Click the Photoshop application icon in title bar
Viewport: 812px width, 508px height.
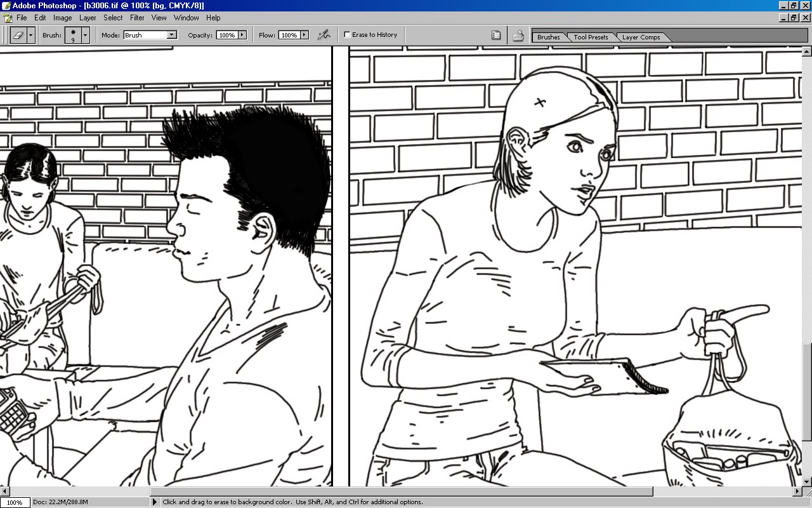coord(6,6)
